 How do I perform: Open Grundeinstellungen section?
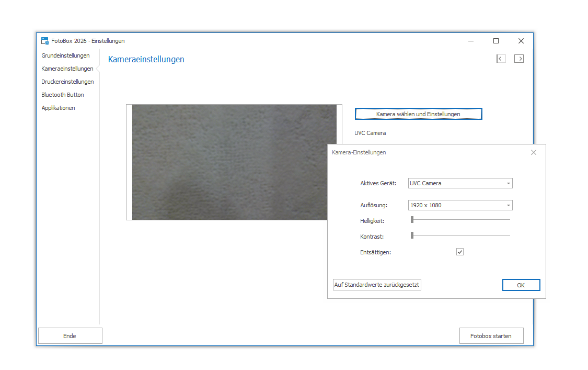[65, 55]
